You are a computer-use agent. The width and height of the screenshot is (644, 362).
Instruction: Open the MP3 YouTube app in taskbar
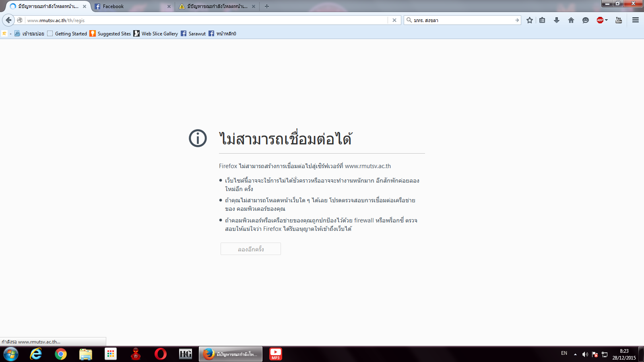point(276,354)
